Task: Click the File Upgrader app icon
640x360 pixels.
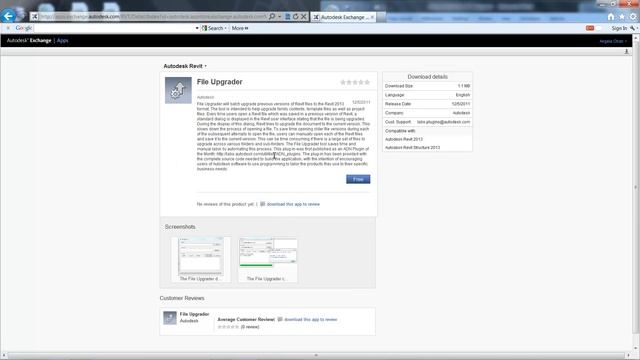Action: 178,90
